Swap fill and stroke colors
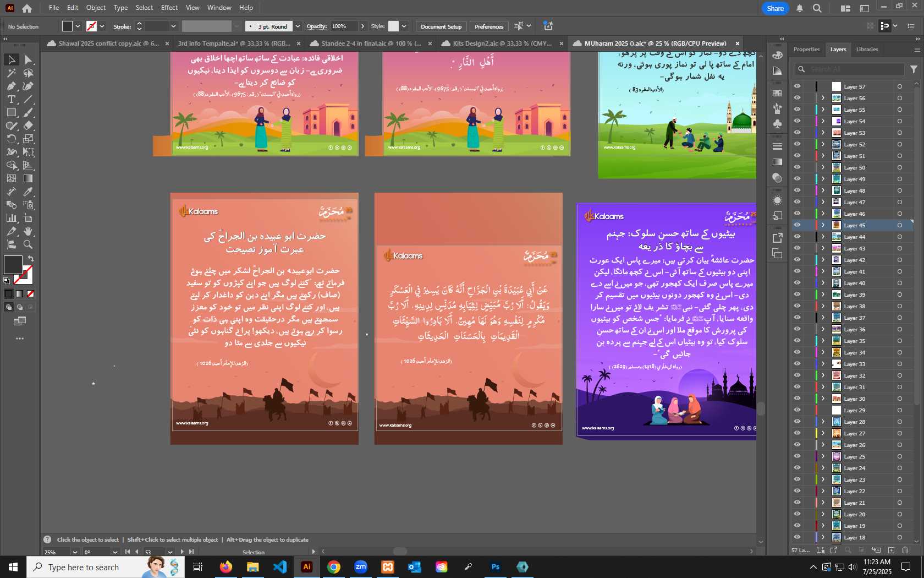This screenshot has width=924, height=578. [x=31, y=258]
